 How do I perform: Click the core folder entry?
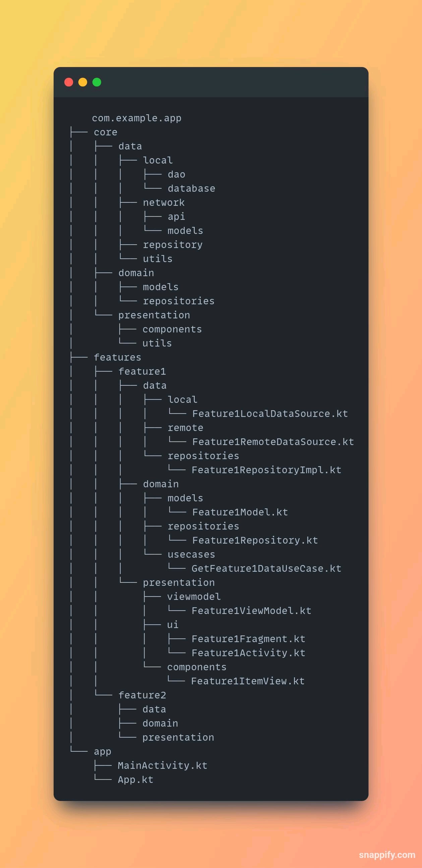[106, 132]
